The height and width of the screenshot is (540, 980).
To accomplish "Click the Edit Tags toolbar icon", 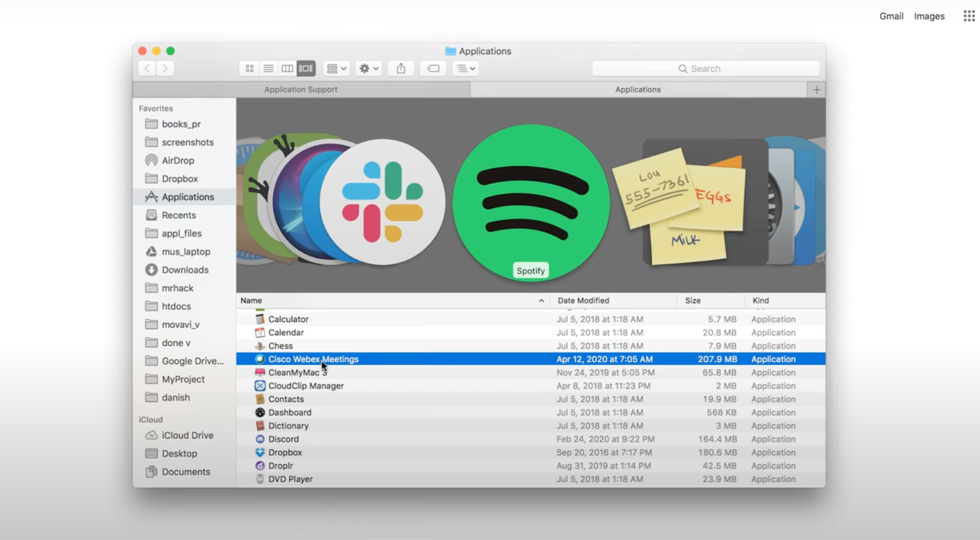I will tap(433, 69).
